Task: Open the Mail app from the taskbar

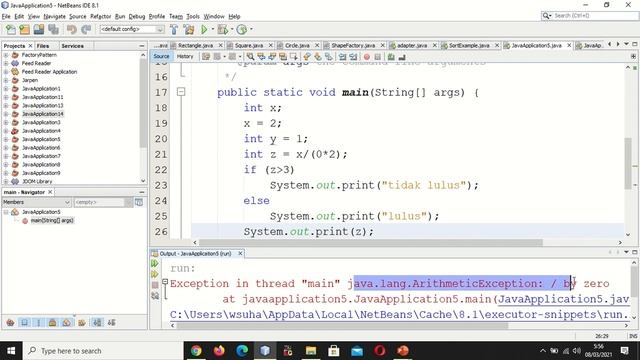Action: [x=357, y=351]
